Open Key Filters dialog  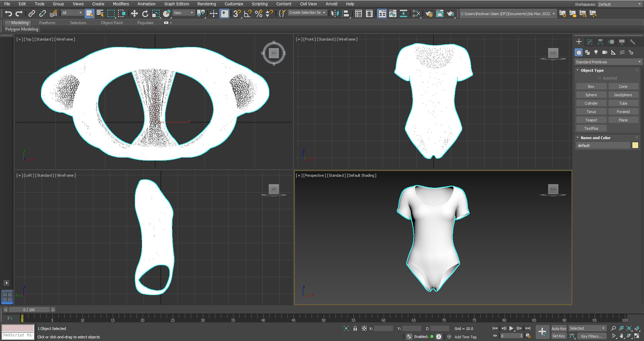[x=591, y=336]
